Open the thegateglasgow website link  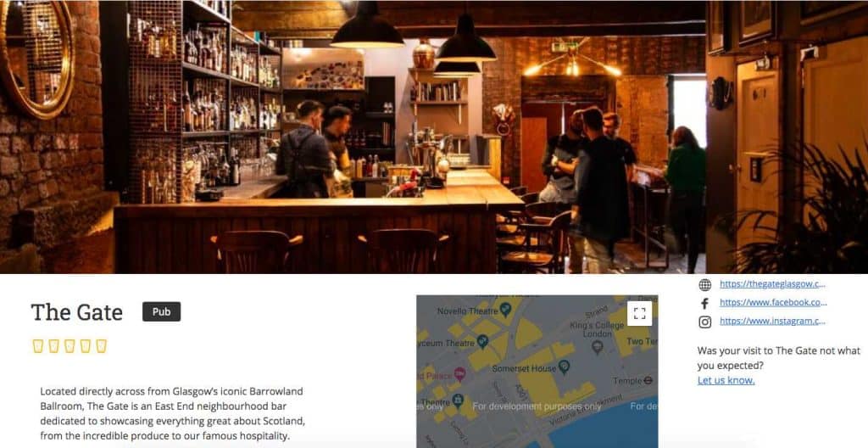(x=772, y=284)
